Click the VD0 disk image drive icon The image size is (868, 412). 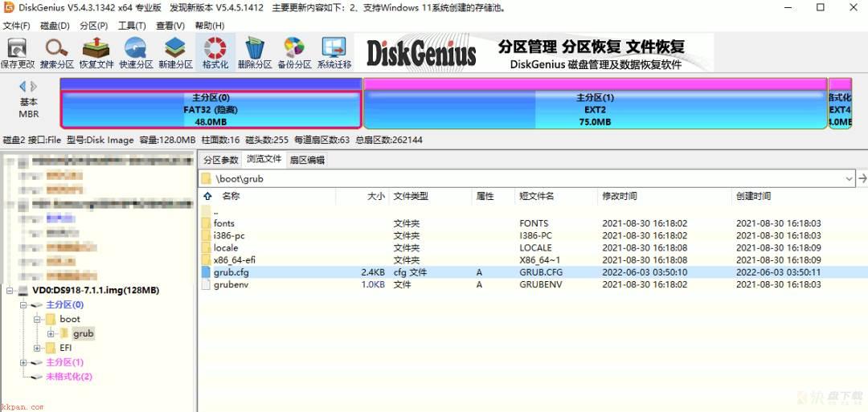coord(23,291)
